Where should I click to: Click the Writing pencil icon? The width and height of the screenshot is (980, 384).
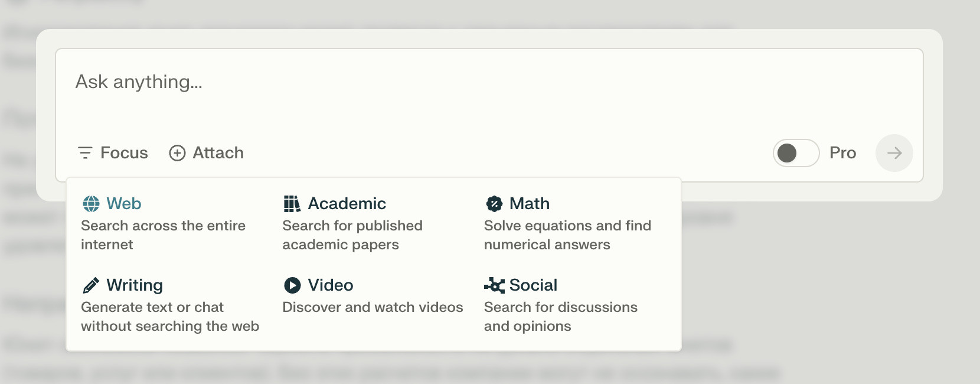[x=91, y=285]
